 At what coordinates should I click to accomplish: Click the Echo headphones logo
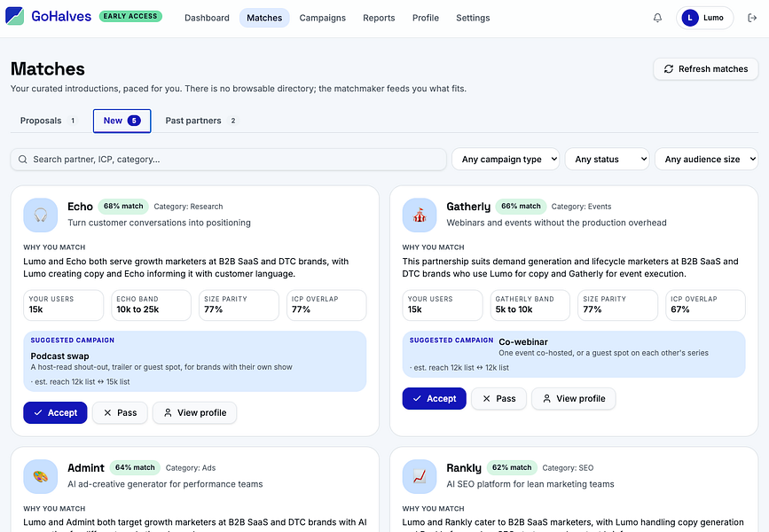(40, 215)
